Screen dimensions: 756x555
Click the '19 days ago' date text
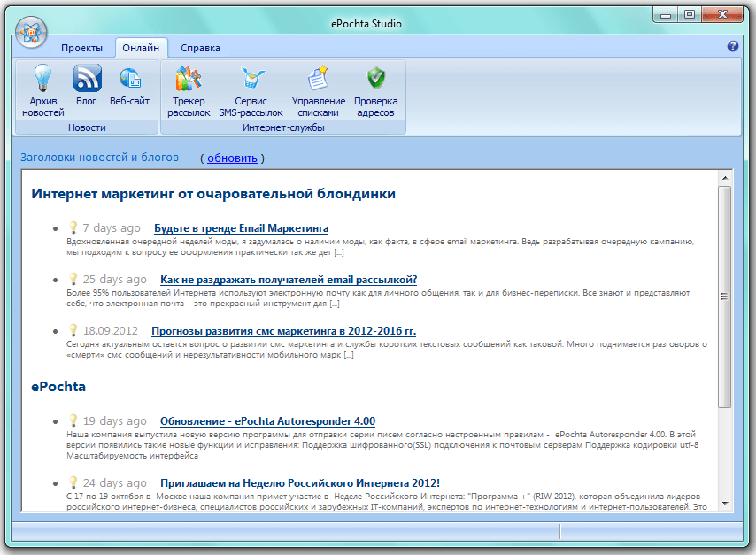[115, 421]
